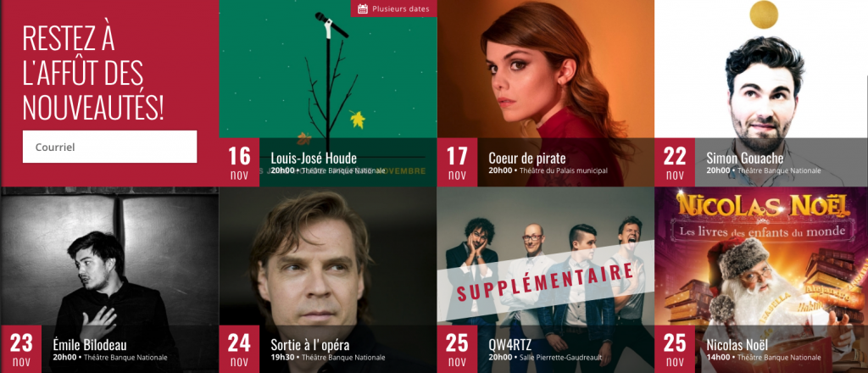
Task: Select the 24 nov date tile
Action: click(x=239, y=349)
